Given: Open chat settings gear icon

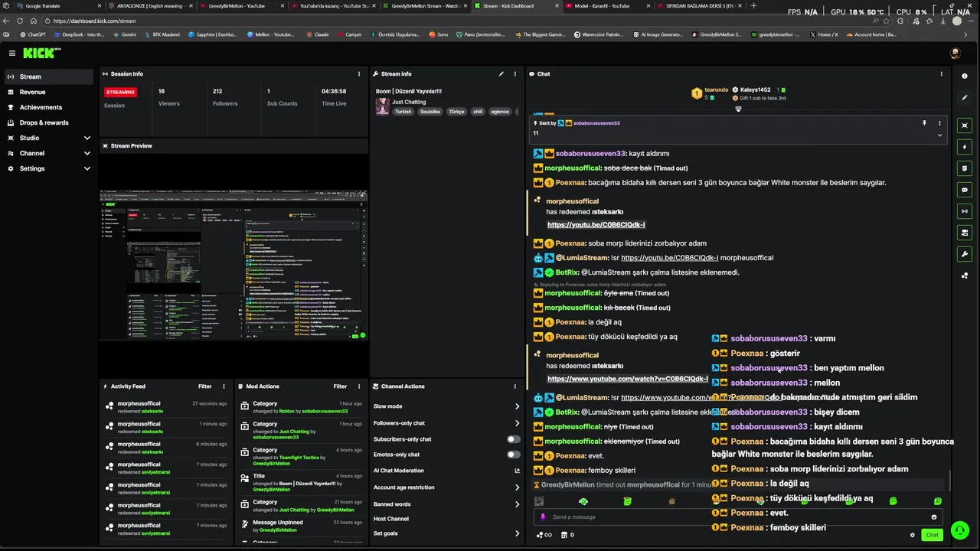Looking at the screenshot, I should 912,535.
